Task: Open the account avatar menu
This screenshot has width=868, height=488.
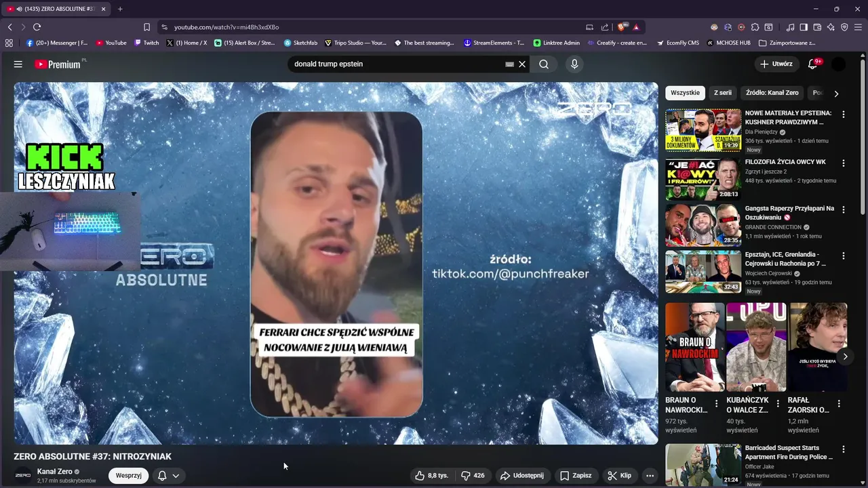Action: coord(839,64)
